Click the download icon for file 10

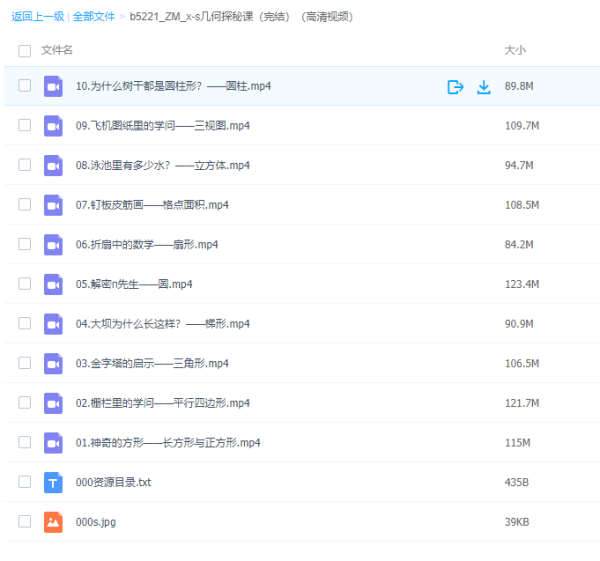(x=484, y=87)
